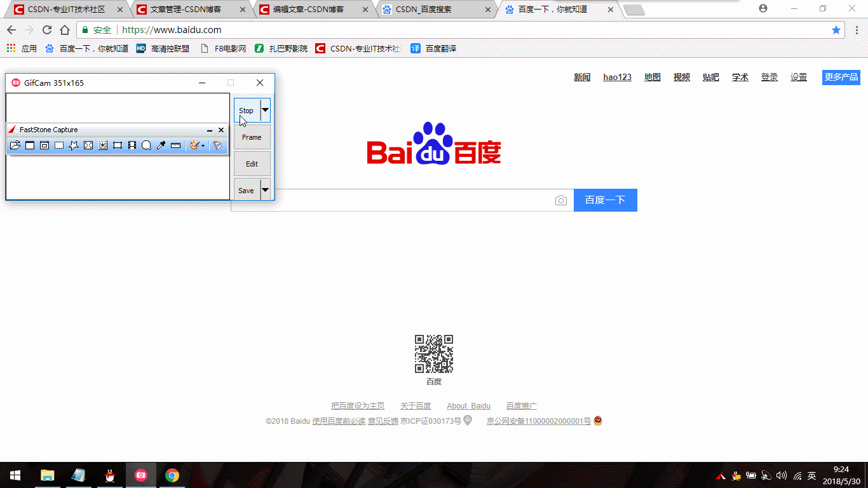Select FastStone Capture Full Screen tool

[x=88, y=146]
